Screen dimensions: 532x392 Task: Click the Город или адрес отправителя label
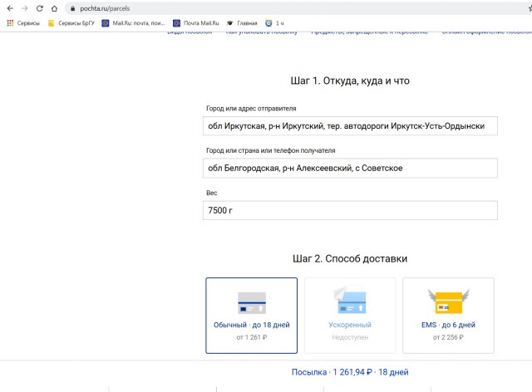251,109
